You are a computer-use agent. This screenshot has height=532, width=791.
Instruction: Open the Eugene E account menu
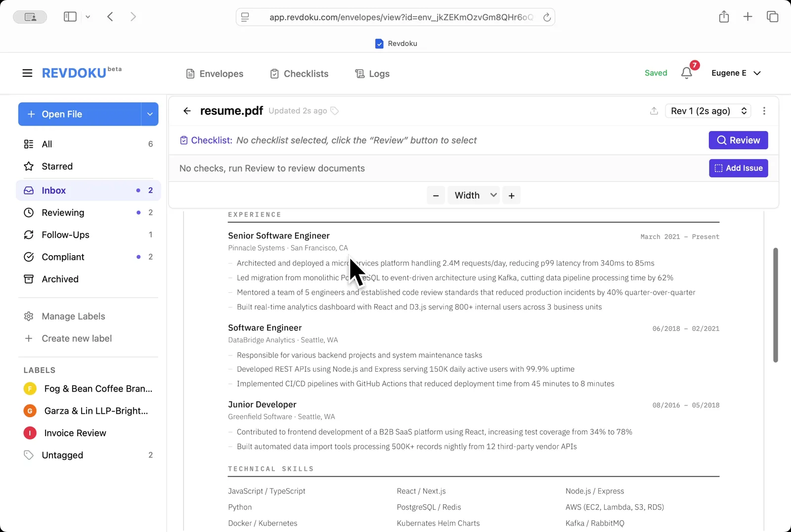[x=736, y=73]
